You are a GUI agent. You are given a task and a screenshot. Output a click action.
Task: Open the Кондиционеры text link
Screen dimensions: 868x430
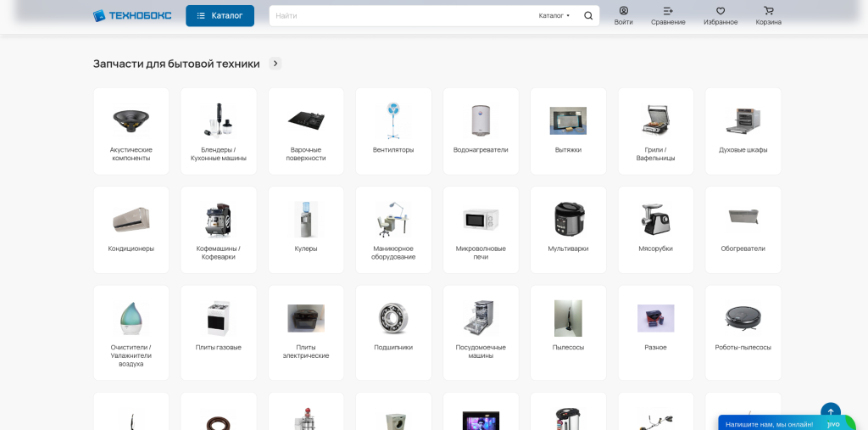[131, 249]
